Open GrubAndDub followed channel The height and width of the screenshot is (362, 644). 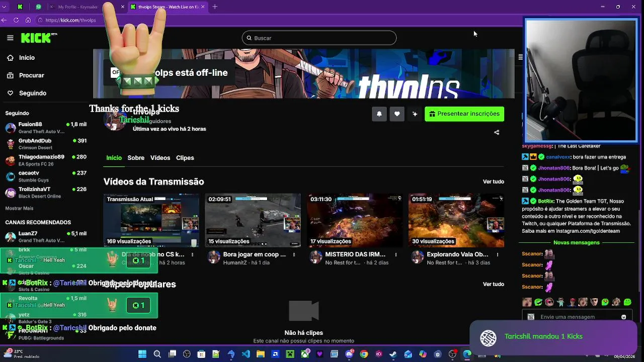(x=46, y=144)
